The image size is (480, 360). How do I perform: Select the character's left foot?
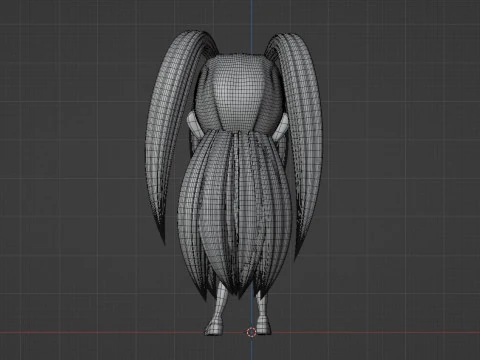click(214, 327)
